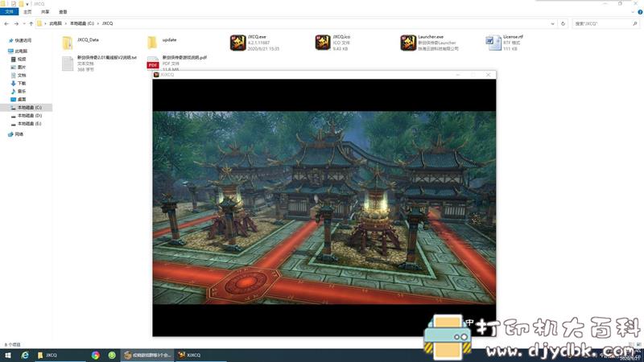The image size is (644, 362).
Task: Open recent locations dropdown arrow
Action: pyautogui.click(x=24, y=24)
